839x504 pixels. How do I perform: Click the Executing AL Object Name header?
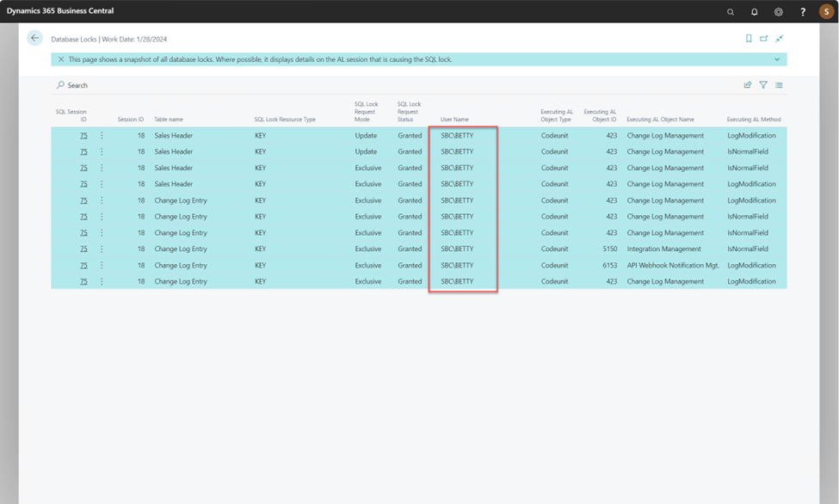coord(660,120)
